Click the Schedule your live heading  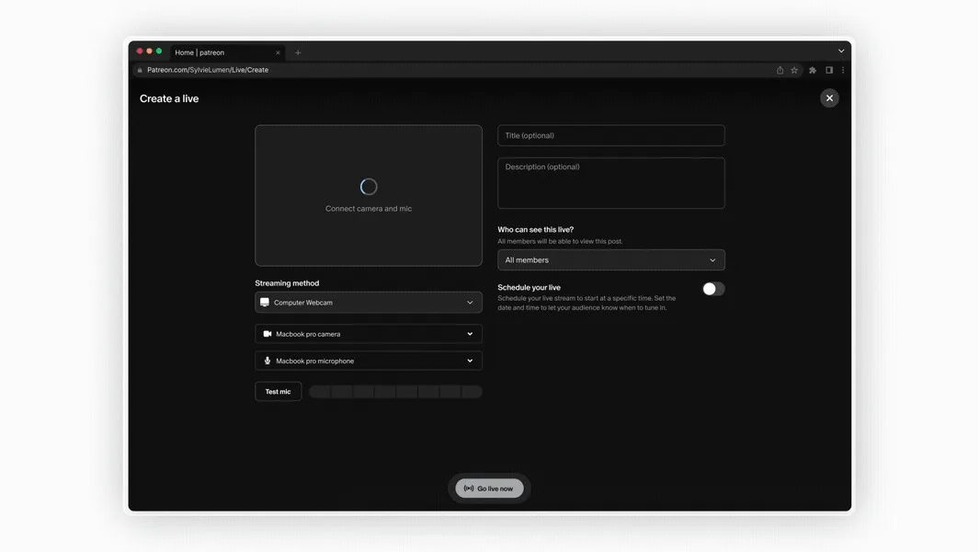tap(529, 288)
